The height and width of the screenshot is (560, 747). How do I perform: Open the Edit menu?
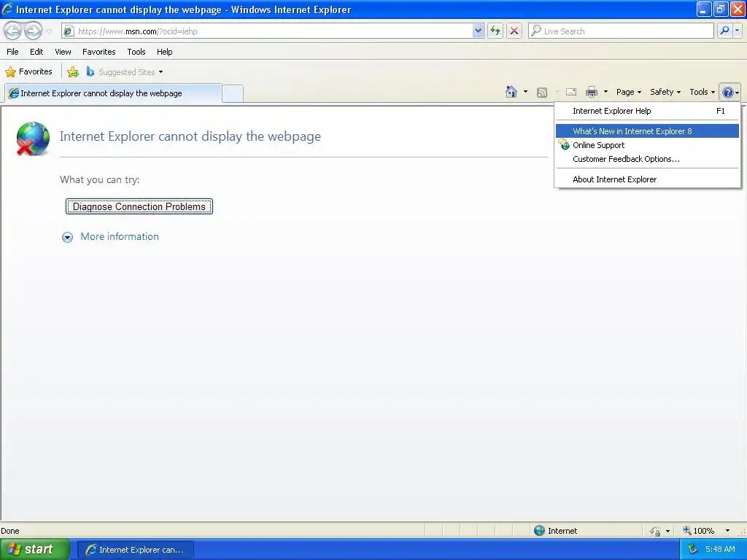coord(36,52)
